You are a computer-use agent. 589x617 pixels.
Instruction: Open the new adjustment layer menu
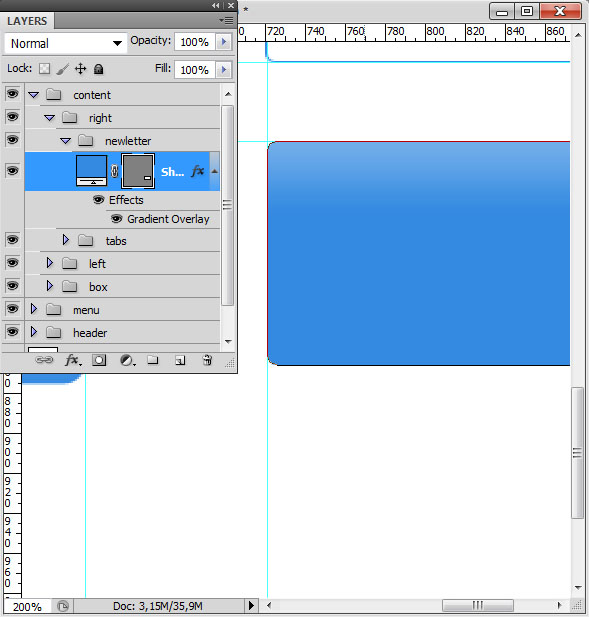[127, 360]
